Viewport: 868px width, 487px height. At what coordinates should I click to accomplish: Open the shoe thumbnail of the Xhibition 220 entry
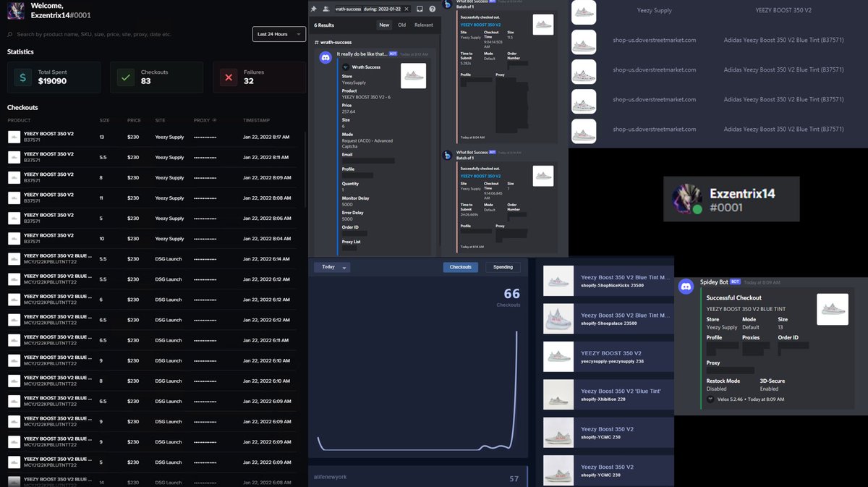tap(558, 394)
